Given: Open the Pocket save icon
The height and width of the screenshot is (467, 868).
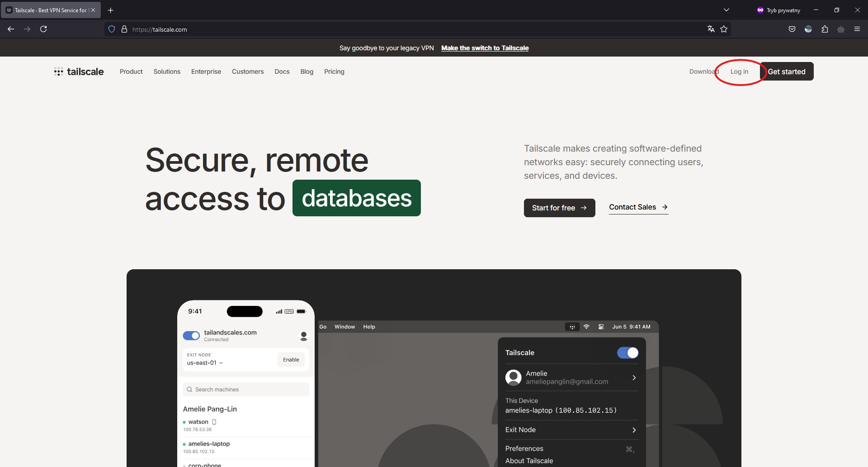Looking at the screenshot, I should 792,29.
